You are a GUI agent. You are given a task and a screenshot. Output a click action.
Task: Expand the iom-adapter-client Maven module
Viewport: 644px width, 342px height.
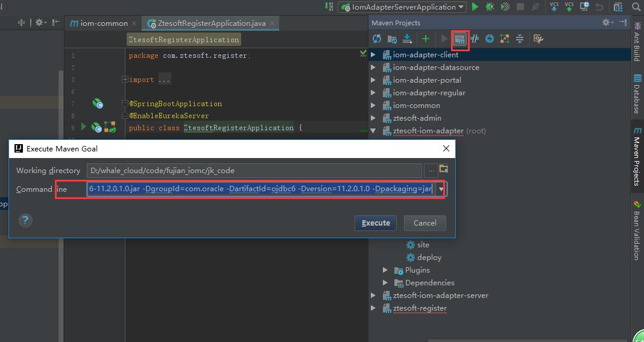click(373, 55)
